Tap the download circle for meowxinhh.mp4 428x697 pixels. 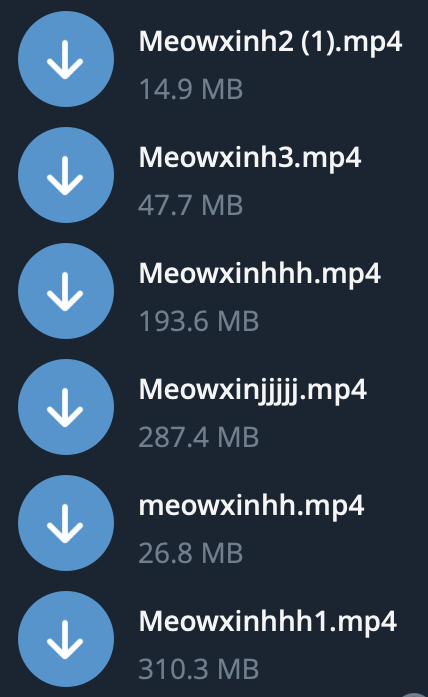pyautogui.click(x=66, y=523)
